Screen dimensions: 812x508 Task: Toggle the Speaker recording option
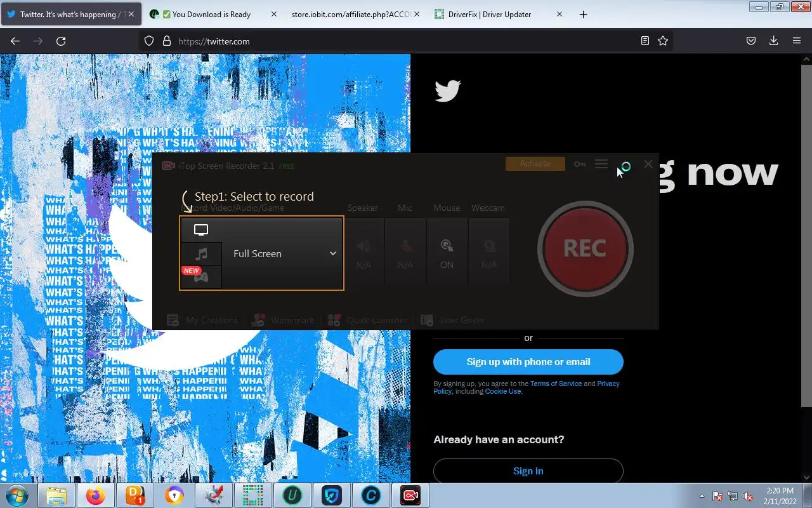pyautogui.click(x=363, y=251)
